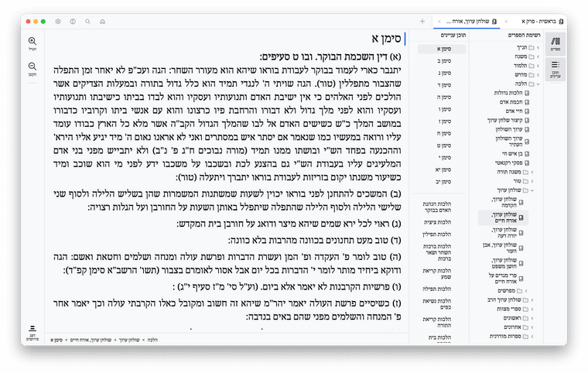Add a new tab with plus button
The height and width of the screenshot is (373, 588).
tap(422, 21)
